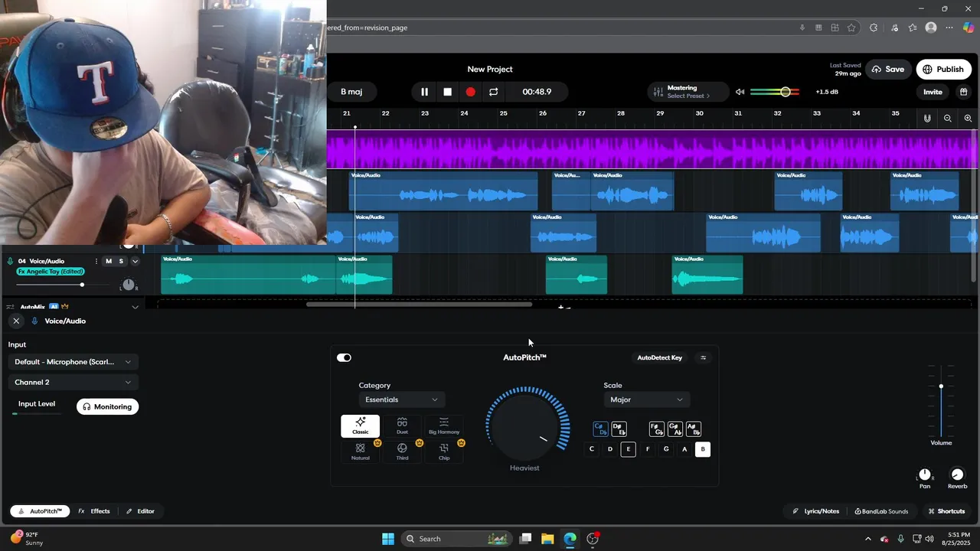Adjust track 04 pan knob
This screenshot has height=551, width=980.
point(129,285)
